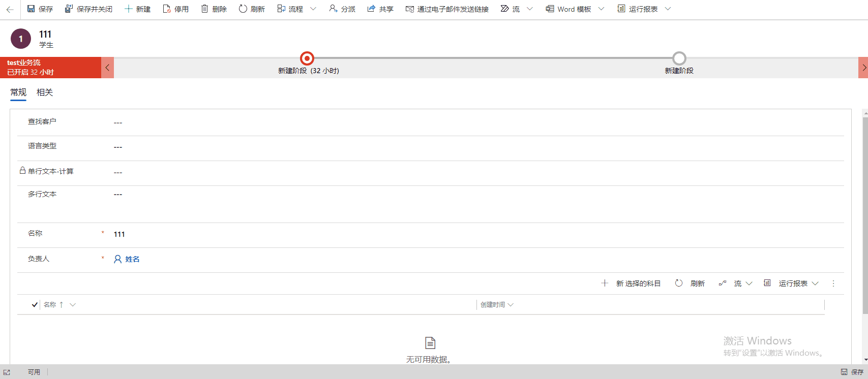The height and width of the screenshot is (379, 868).
Task: Click top toolbar 运行报表 button
Action: (638, 9)
